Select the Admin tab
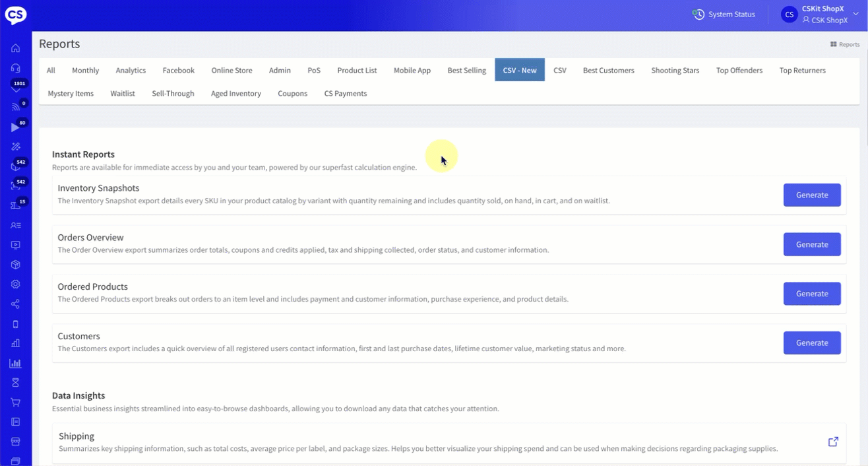The image size is (868, 466). pos(280,70)
